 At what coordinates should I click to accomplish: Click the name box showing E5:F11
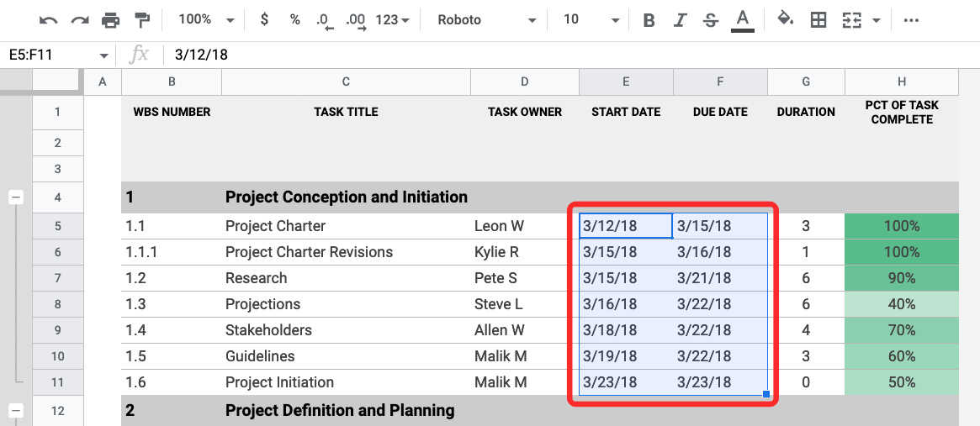pos(50,55)
